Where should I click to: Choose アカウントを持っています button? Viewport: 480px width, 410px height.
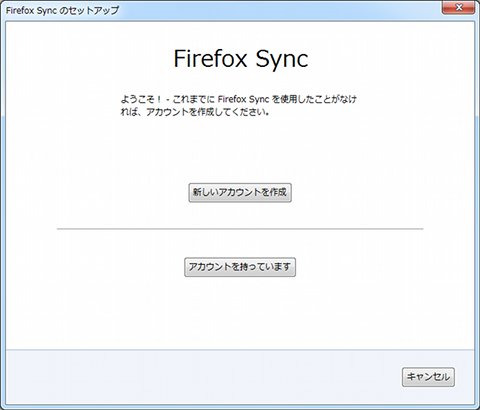[240, 267]
